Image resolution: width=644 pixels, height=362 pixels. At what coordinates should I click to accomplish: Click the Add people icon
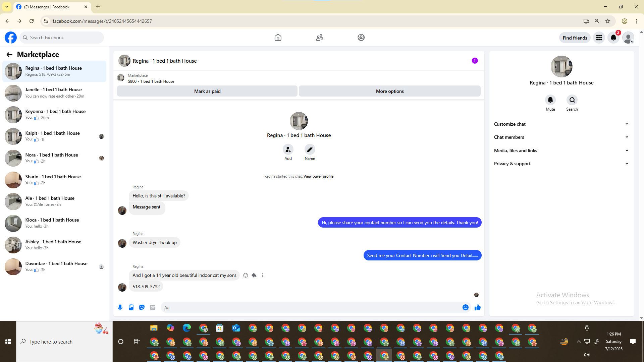pyautogui.click(x=288, y=149)
